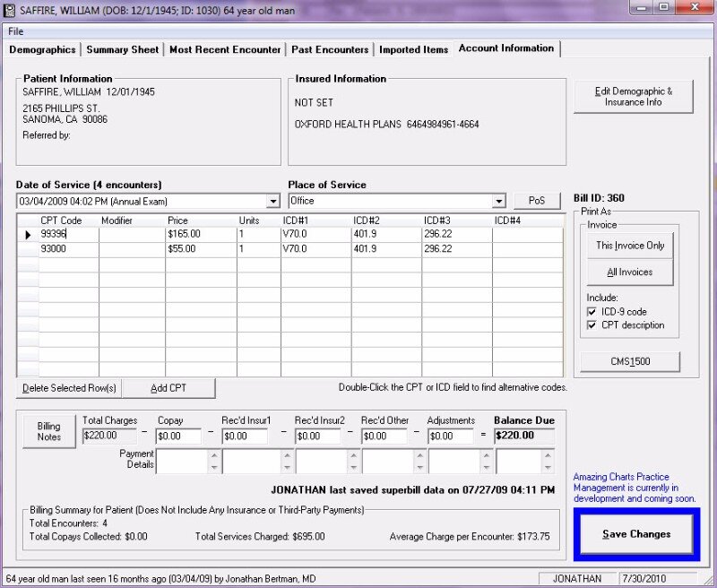The height and width of the screenshot is (588, 717).
Task: Open the File menu
Action: point(15,31)
